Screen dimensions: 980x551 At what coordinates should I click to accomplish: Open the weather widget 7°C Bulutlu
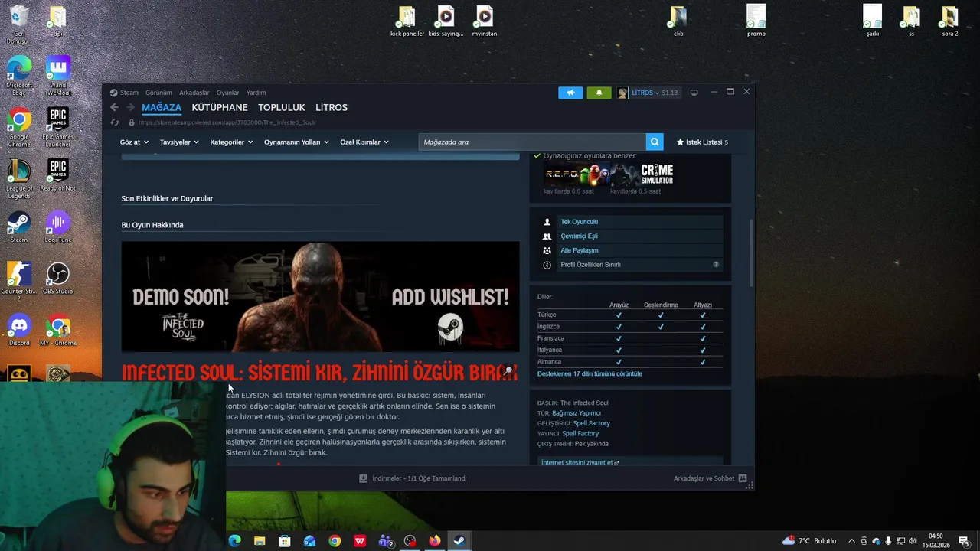809,541
